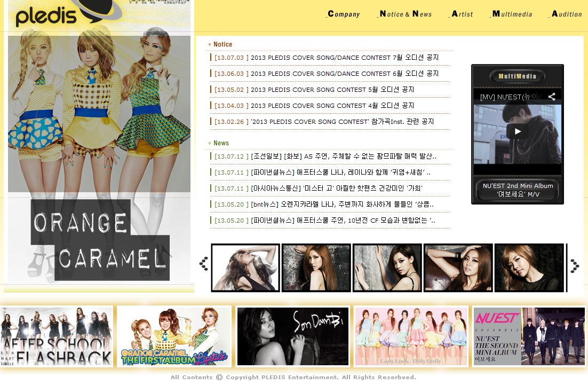588x385 pixels.
Task: Play the NU'EST music video
Action: (x=517, y=131)
